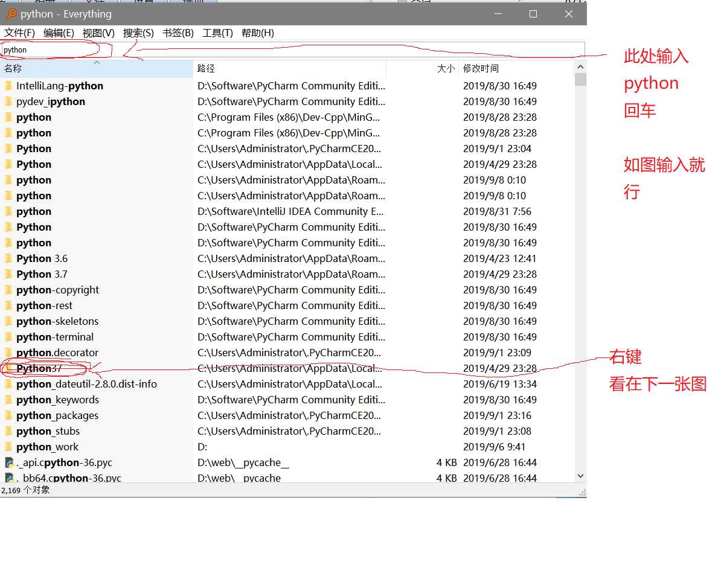
Task: Click folder icon of python_keywords
Action: [x=8, y=400]
